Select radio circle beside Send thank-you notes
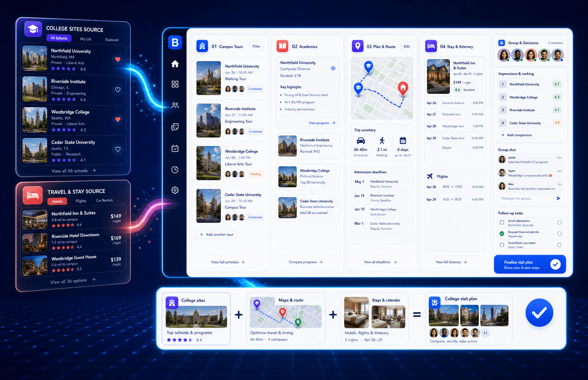The image size is (588, 380). (x=559, y=245)
